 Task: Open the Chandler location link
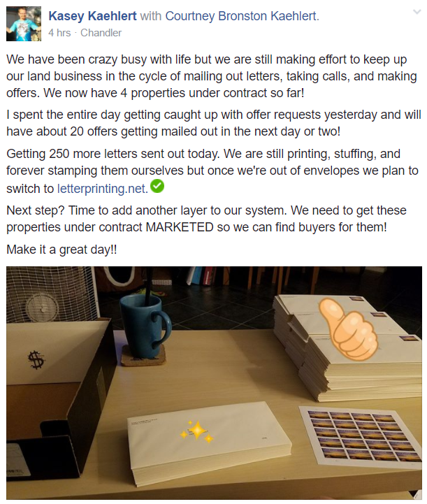(101, 33)
